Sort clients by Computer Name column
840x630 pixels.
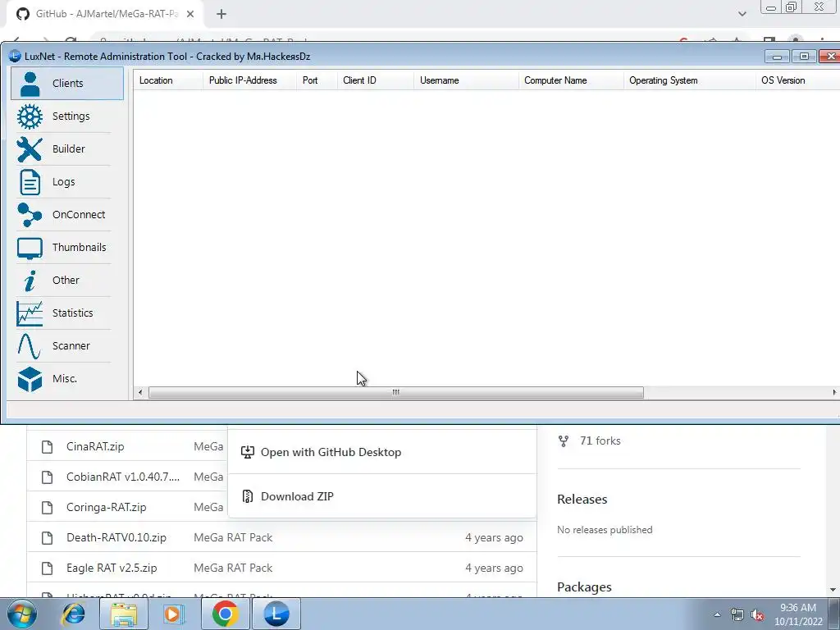pos(571,80)
